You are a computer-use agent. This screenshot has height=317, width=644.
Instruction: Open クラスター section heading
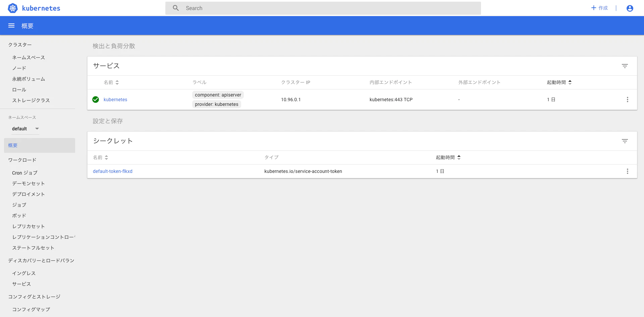point(20,45)
